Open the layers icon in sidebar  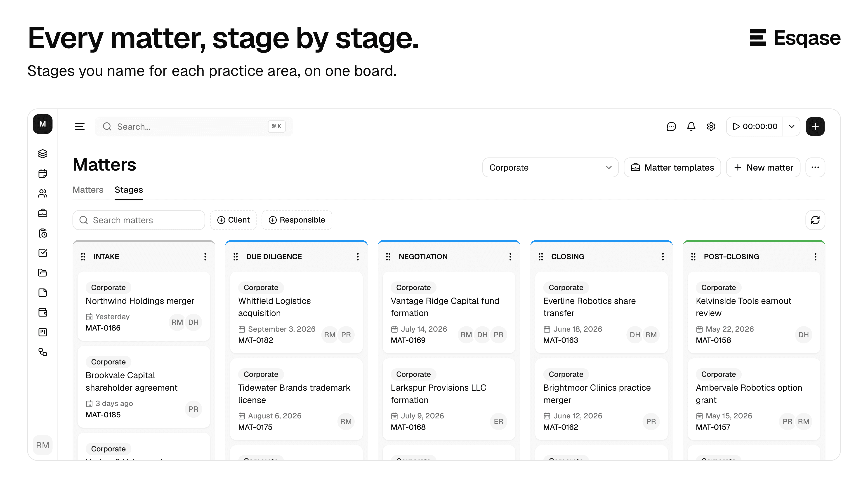click(42, 154)
